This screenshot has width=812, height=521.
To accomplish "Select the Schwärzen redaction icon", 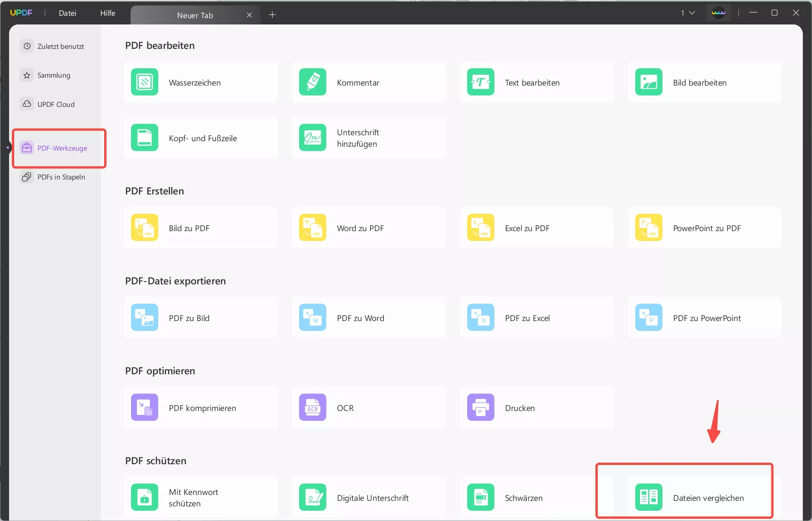I will point(481,497).
